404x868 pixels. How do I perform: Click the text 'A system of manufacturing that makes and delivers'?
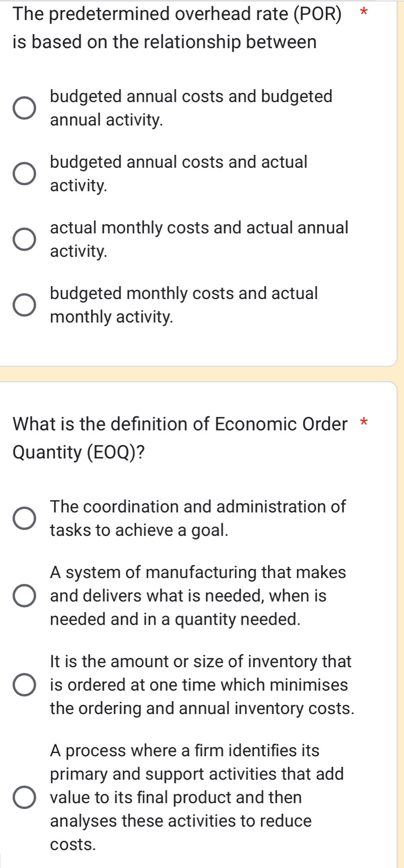tap(198, 595)
